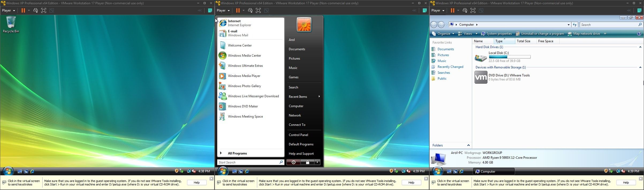Select Local Disk (C:) drive
The height and width of the screenshot is (190, 644).
[x=503, y=57]
